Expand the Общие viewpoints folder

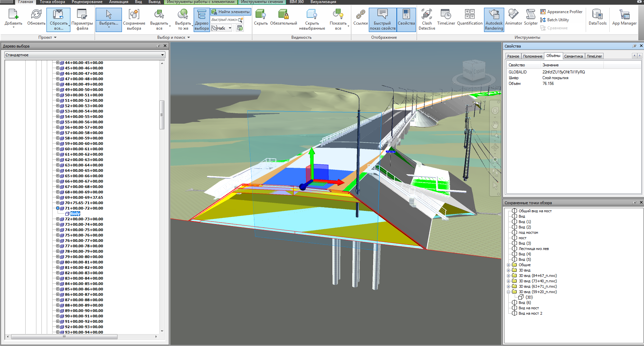pos(508,265)
